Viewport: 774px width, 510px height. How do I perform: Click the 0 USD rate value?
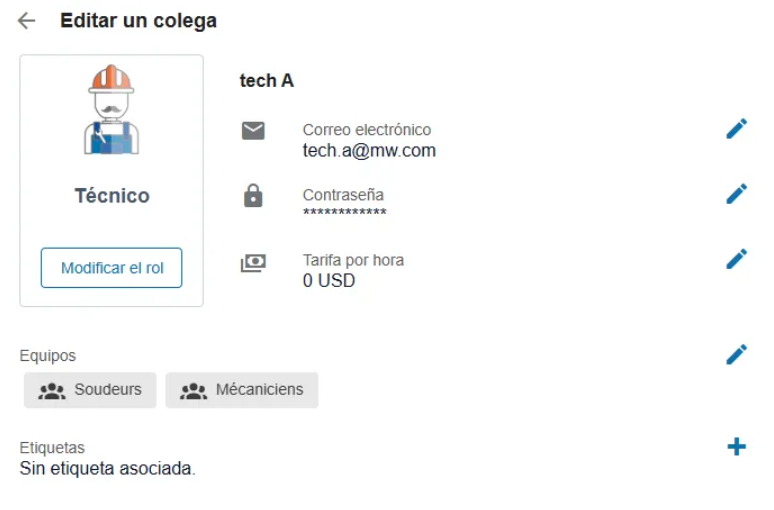point(329,281)
